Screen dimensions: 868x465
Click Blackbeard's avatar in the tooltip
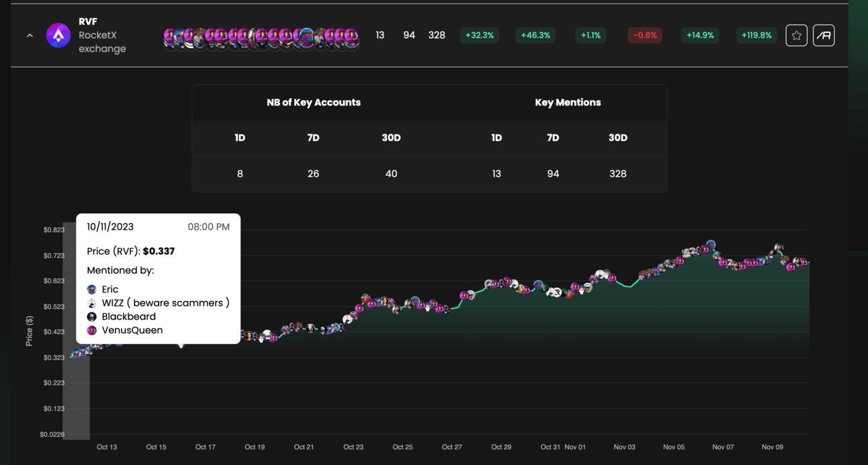point(92,316)
